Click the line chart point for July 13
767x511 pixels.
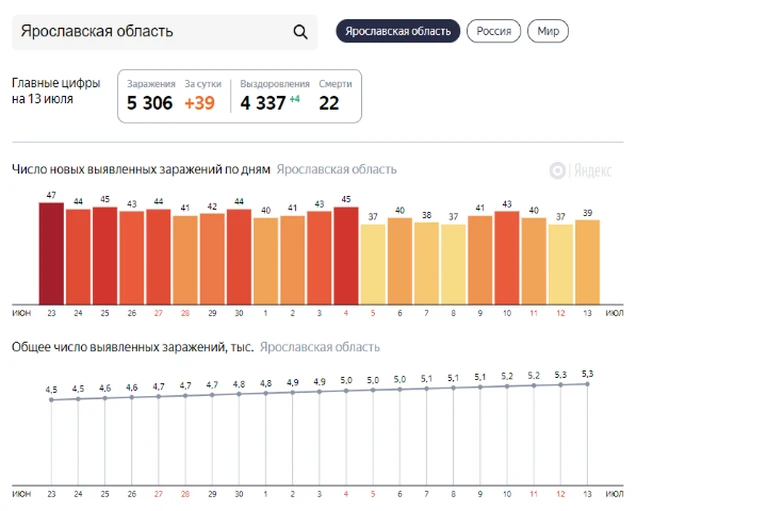coord(587,384)
